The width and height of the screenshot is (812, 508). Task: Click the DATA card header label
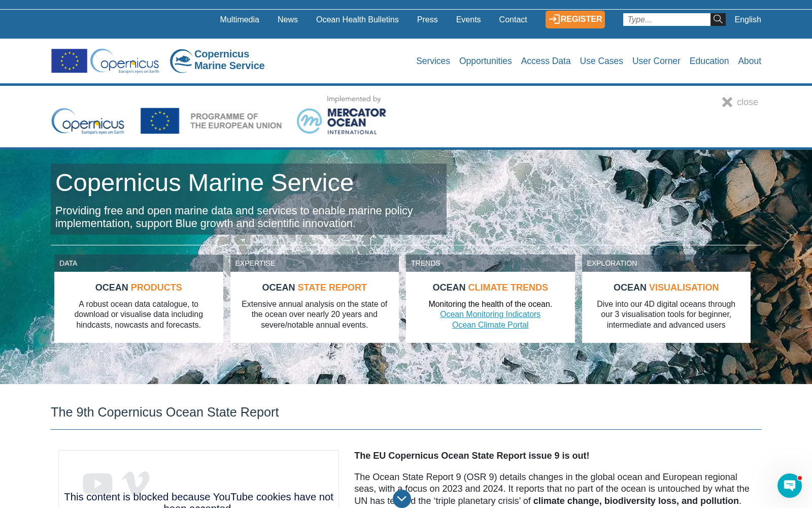tap(69, 263)
